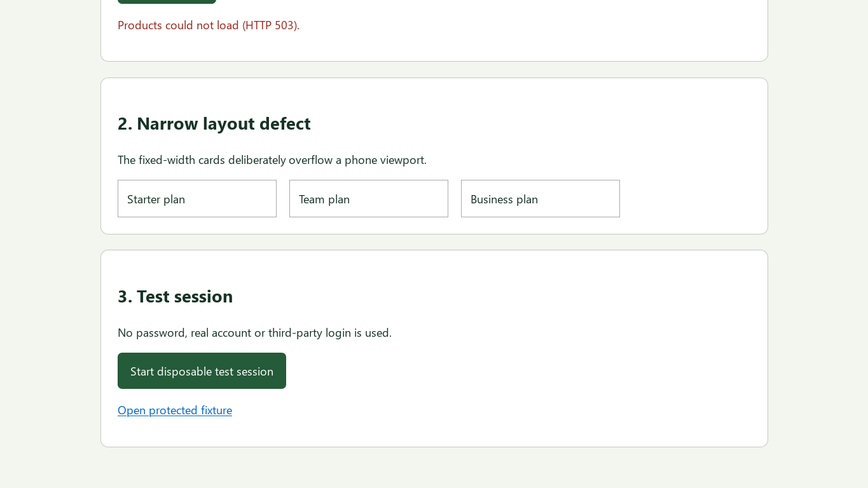Open the protected fixture link
Viewport: 868px width, 488px height.
175,410
